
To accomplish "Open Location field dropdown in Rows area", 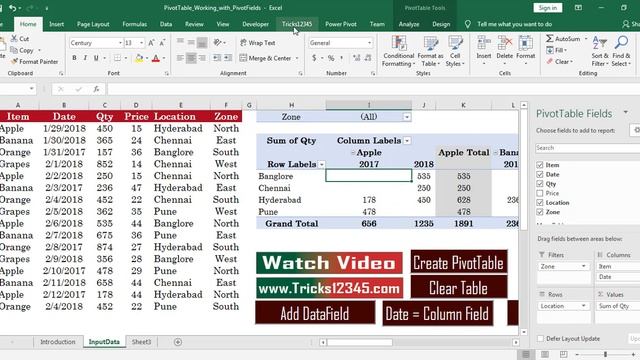I will click(x=584, y=306).
